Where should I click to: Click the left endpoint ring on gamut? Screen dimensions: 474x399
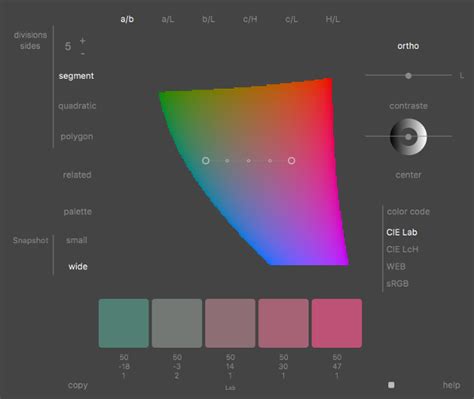[206, 161]
